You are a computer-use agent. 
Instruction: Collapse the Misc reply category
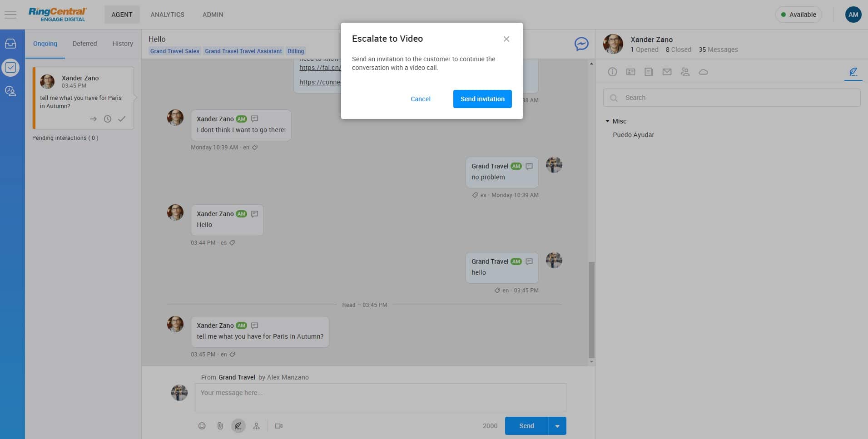click(608, 121)
